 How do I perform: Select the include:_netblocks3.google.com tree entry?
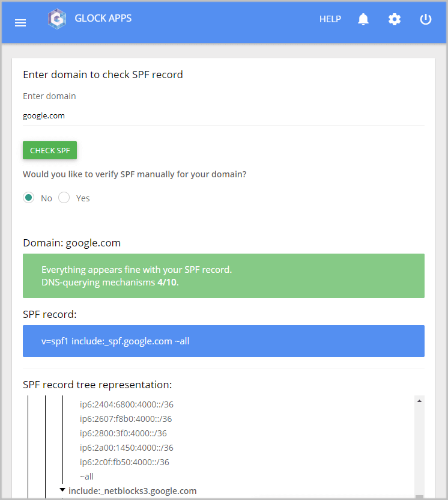[133, 491]
